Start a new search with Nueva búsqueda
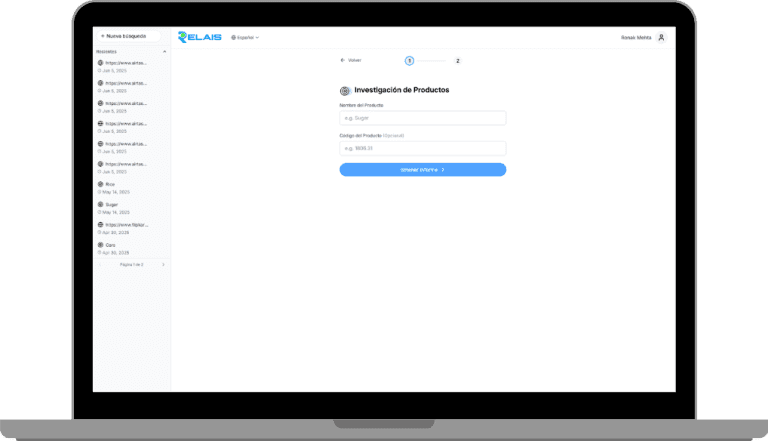The height and width of the screenshot is (441, 768). click(128, 36)
